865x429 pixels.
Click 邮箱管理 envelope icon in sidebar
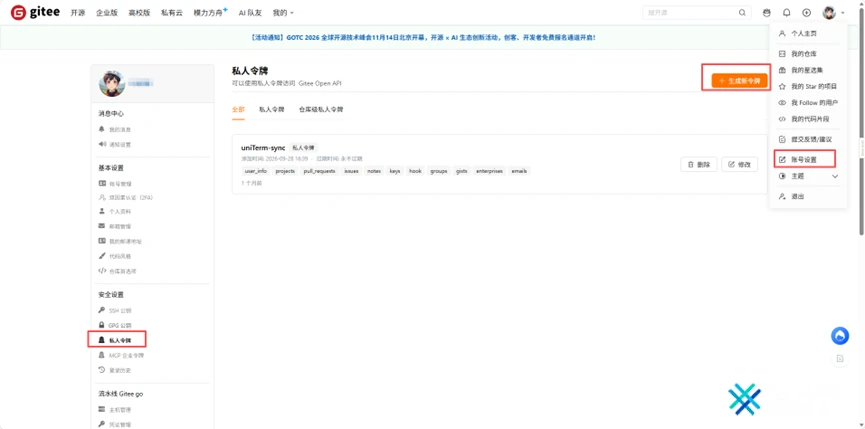[102, 226]
